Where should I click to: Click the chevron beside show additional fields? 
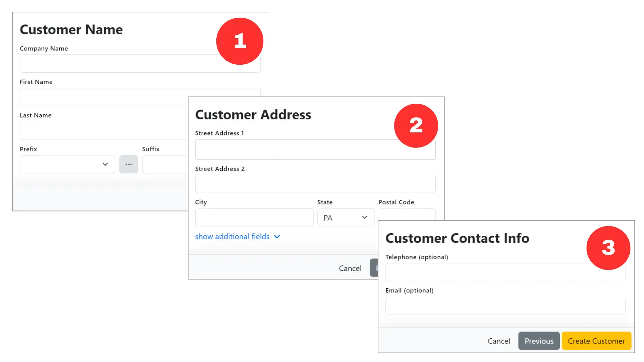tap(277, 237)
